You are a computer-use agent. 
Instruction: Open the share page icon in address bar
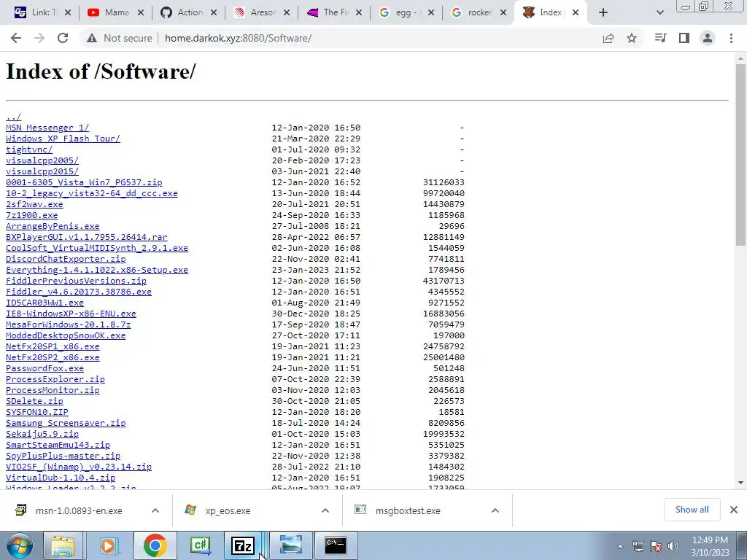point(608,38)
